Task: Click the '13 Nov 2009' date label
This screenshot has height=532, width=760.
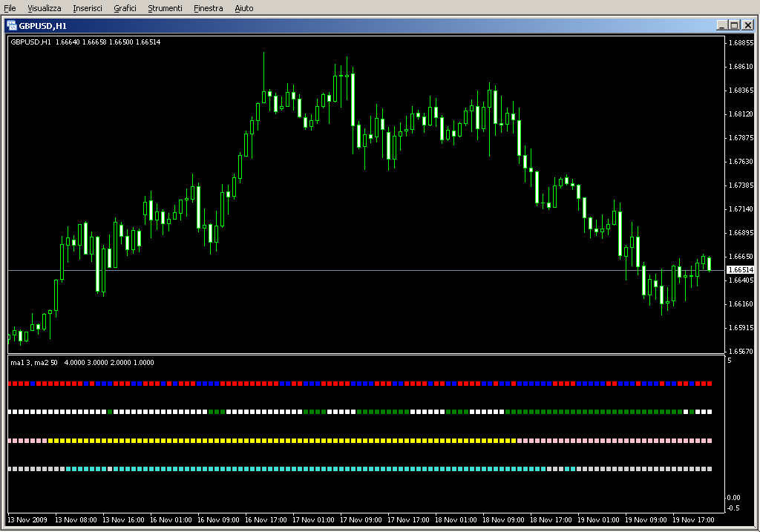Action: click(29, 520)
